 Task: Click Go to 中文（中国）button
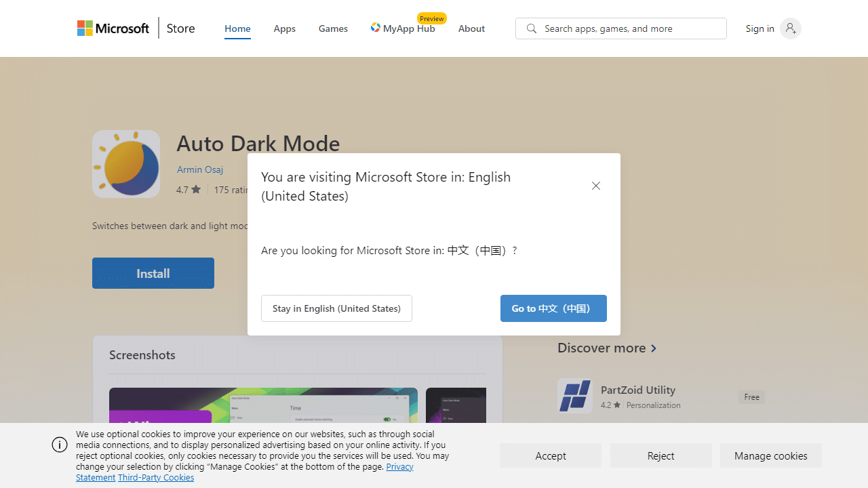pyautogui.click(x=553, y=308)
